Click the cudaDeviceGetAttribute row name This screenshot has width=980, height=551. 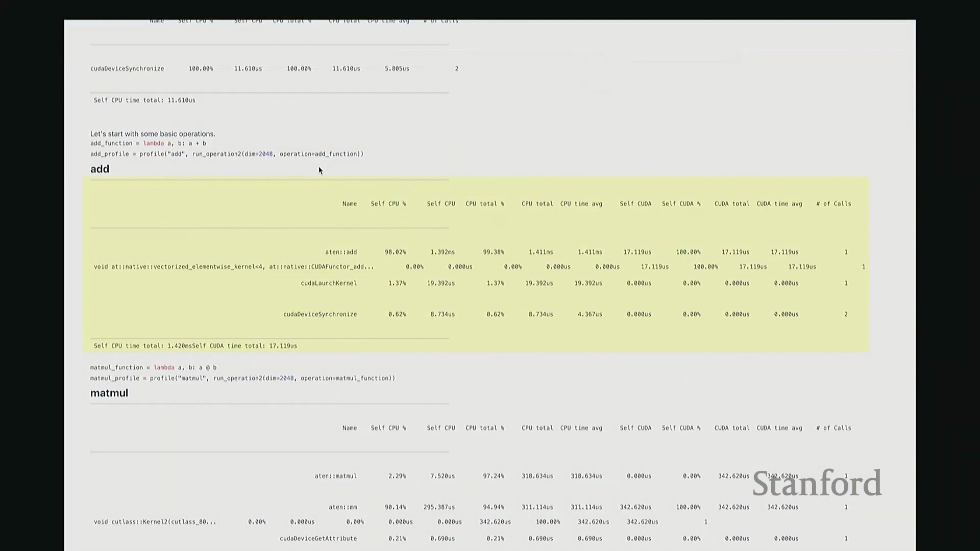[x=318, y=538]
